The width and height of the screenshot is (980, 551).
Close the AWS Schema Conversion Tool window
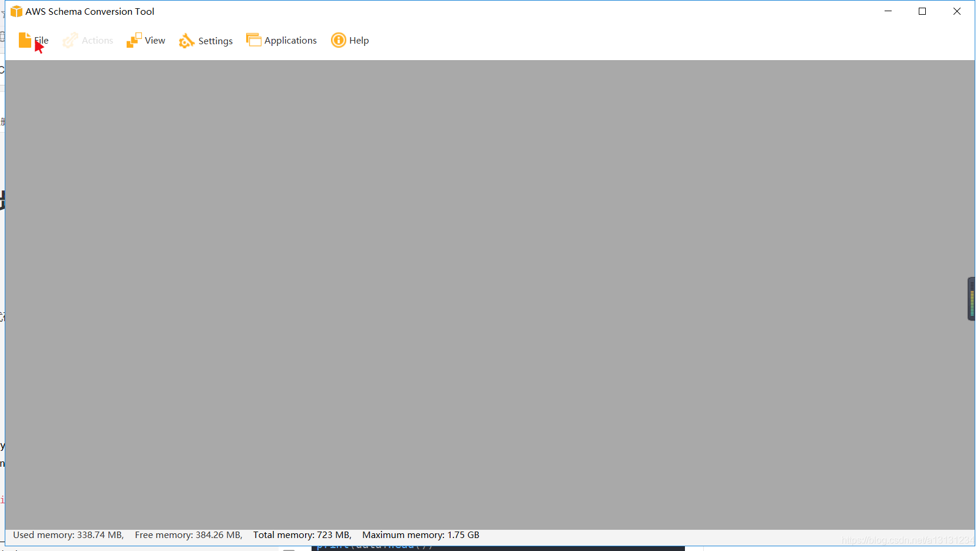[x=957, y=11]
